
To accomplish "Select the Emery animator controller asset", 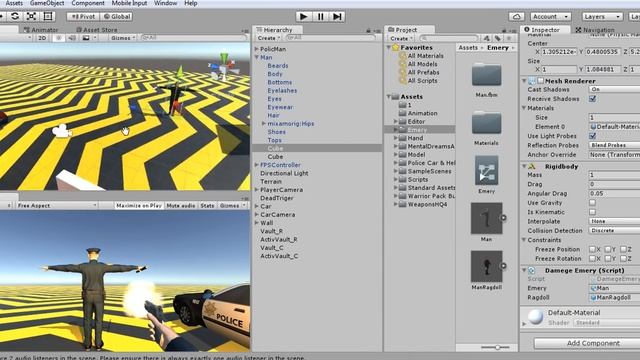I will point(487,171).
